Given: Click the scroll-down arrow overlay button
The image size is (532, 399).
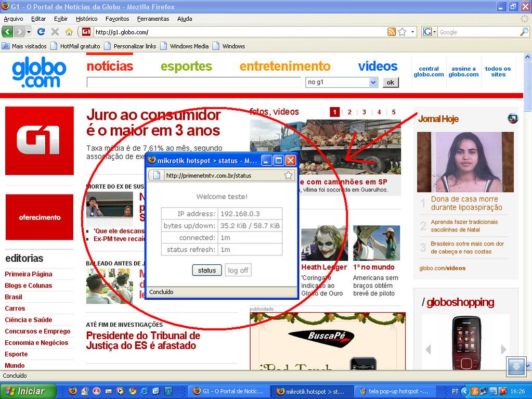Looking at the screenshot, I should pyautogui.click(x=516, y=366).
